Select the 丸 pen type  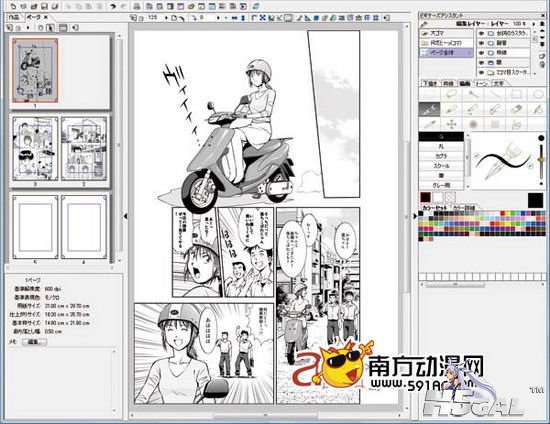[x=441, y=147]
